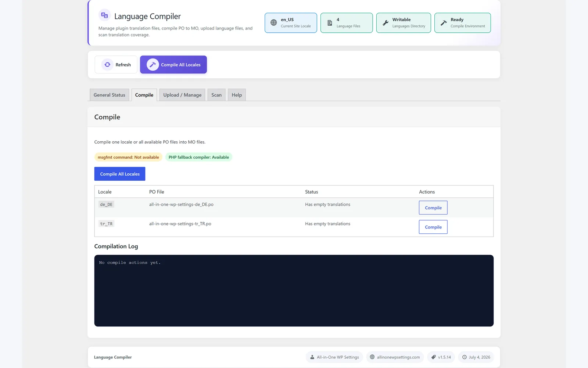This screenshot has height=368, width=588.
Task: Click the Writable Languages Directory card
Action: click(x=404, y=23)
